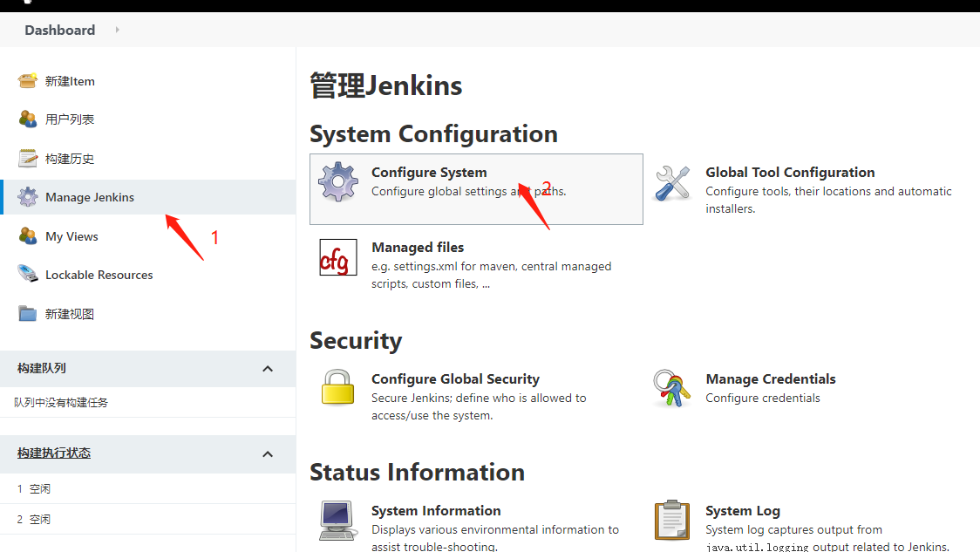980x552 pixels.
Task: Click the 用户列表 people icon
Action: click(x=28, y=119)
